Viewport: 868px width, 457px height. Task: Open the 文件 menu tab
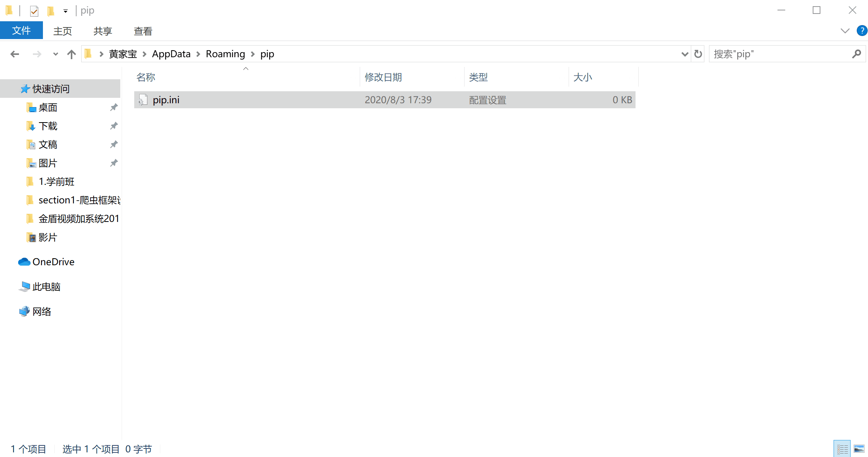tap(21, 31)
